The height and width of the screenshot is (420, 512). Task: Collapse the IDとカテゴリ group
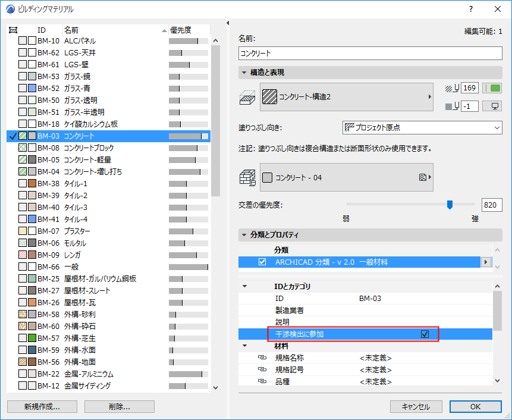pyautogui.click(x=244, y=286)
